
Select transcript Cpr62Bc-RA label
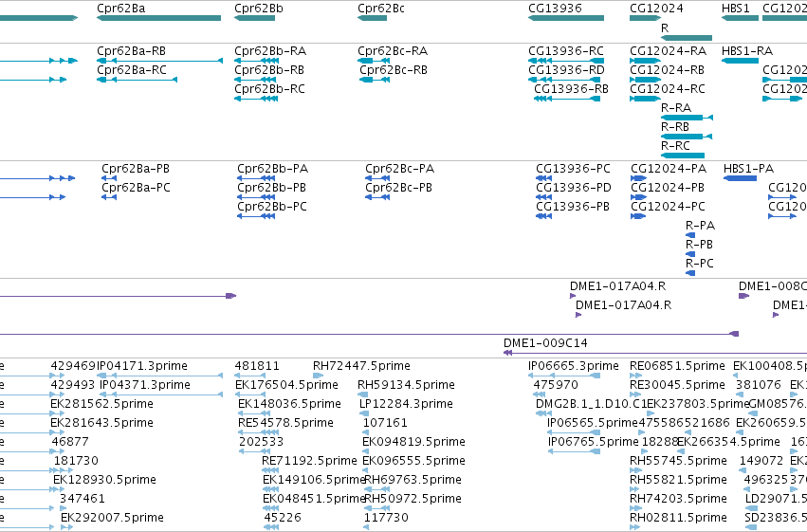[x=393, y=51]
